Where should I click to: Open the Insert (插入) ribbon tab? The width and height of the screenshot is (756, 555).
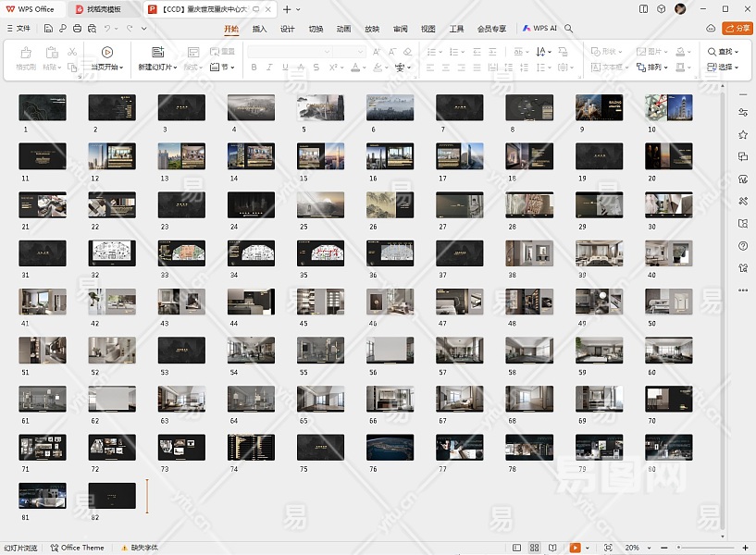point(259,29)
